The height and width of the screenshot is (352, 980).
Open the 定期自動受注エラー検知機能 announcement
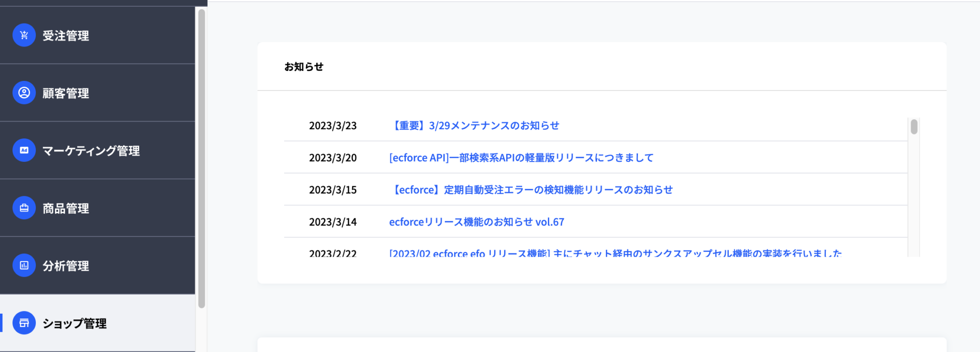(x=532, y=189)
